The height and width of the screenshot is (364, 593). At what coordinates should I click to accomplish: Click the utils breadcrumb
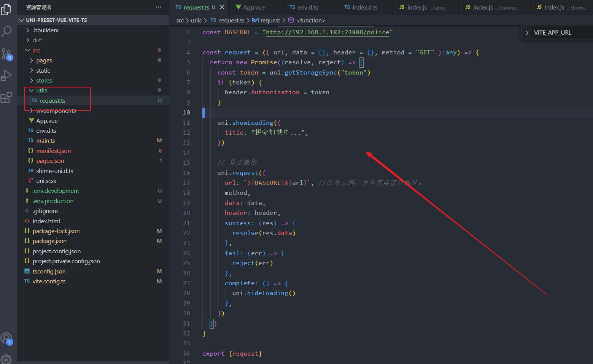tap(196, 20)
